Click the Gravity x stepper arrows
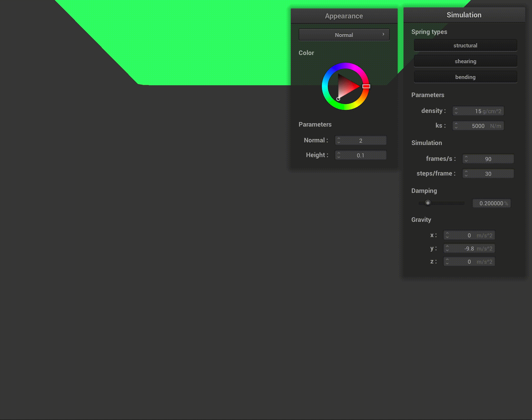This screenshot has height=420, width=532. tap(447, 235)
